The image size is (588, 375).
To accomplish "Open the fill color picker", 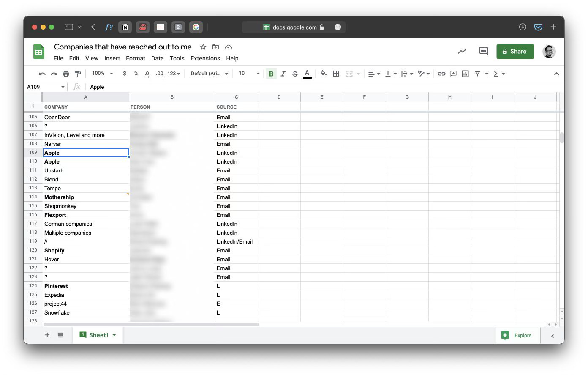I will coord(324,74).
